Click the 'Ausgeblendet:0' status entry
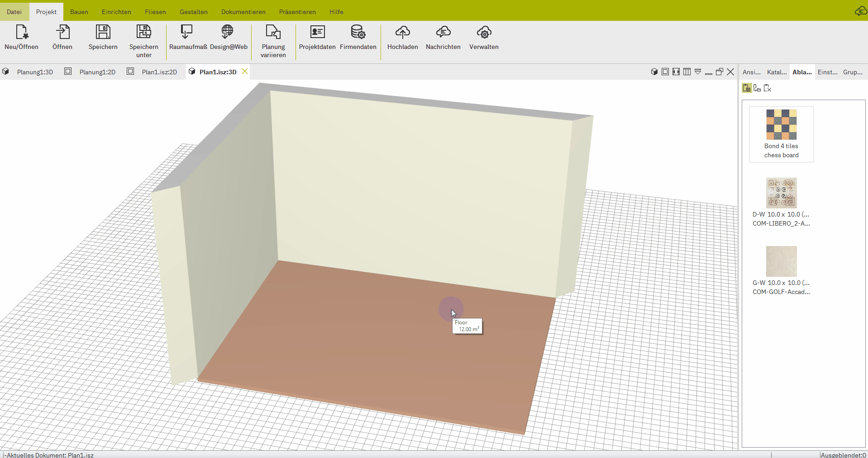 pyautogui.click(x=843, y=455)
